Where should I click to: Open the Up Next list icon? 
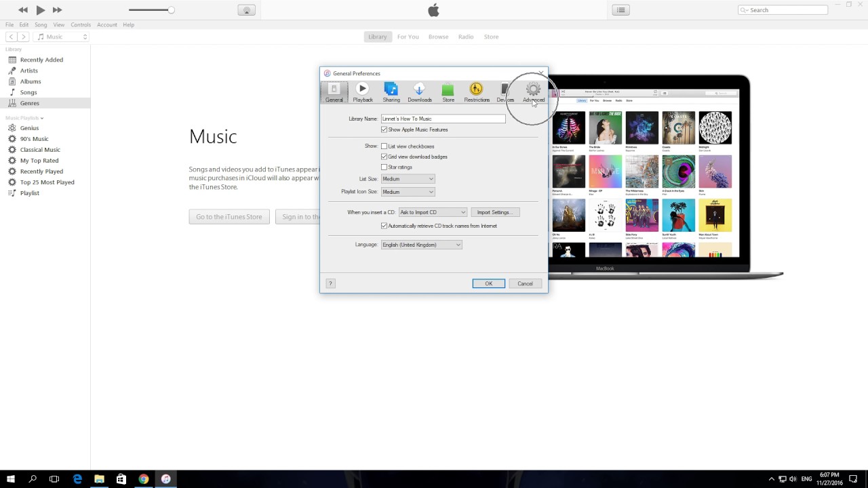pos(620,9)
